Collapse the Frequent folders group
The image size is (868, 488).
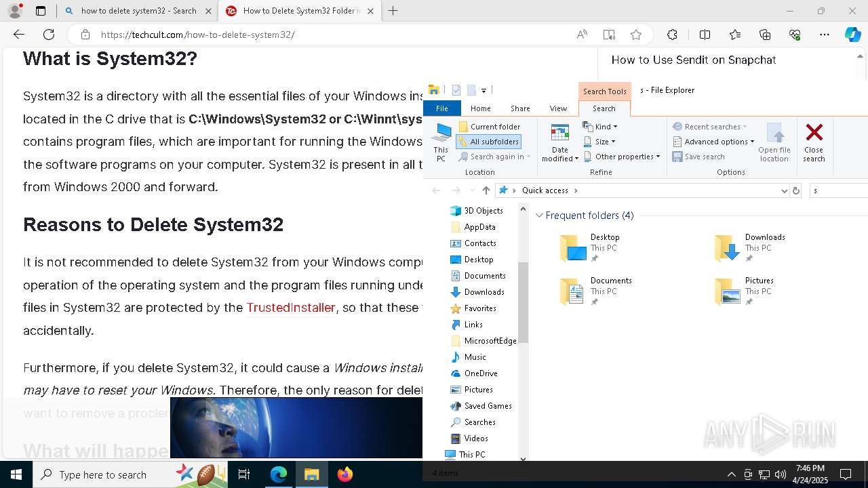(540, 216)
